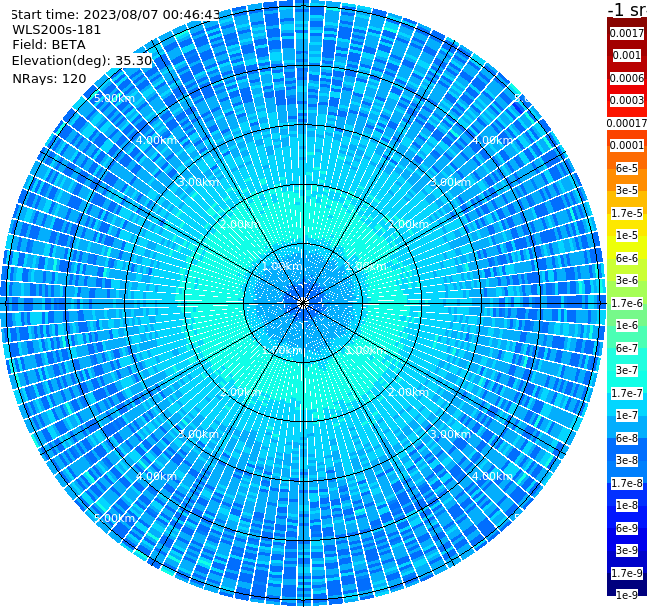This screenshot has height=607, width=647.
Task: Click the 3e-9 colorbar label
Action: [627, 550]
